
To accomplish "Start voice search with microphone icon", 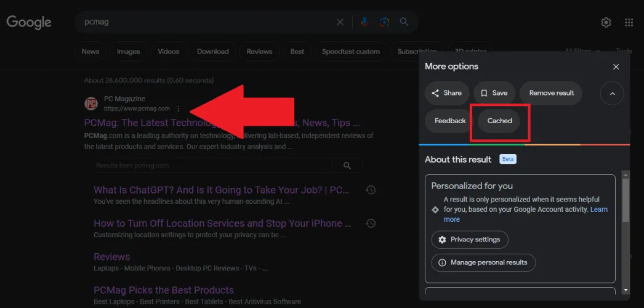I will click(x=364, y=22).
